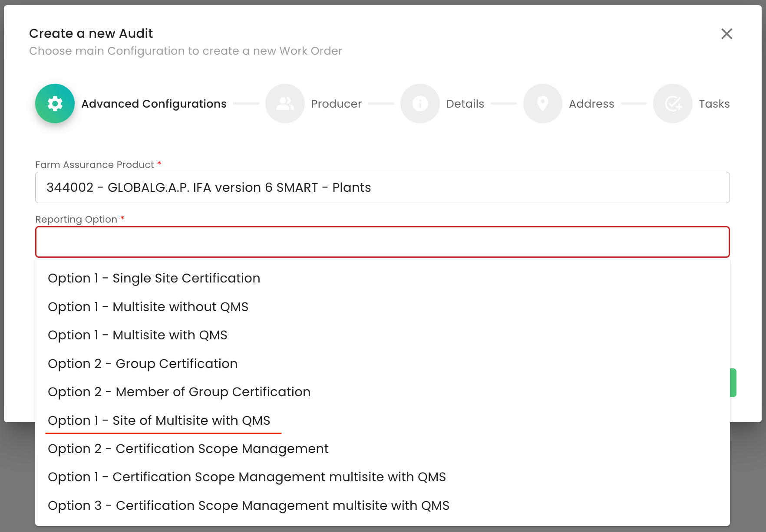This screenshot has width=766, height=532.
Task: Click the Tasks step checkmark icon
Action: coord(673,104)
